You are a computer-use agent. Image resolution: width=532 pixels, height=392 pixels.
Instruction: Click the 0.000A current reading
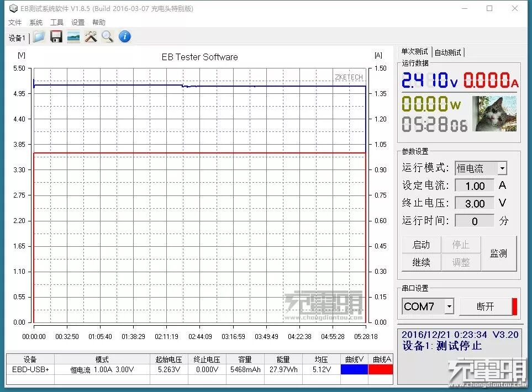[491, 81]
